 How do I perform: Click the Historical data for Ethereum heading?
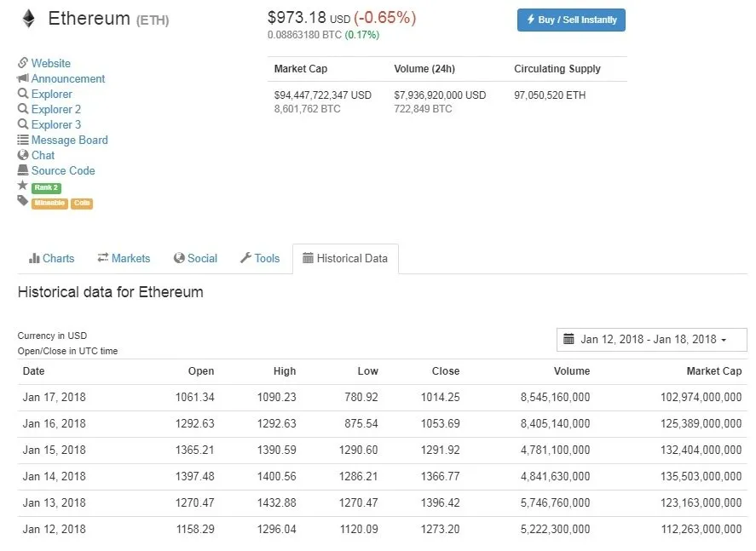(x=111, y=292)
